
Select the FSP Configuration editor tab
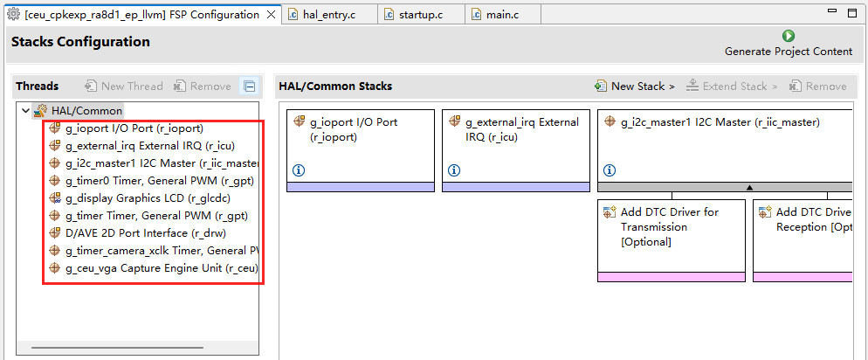pos(141,14)
